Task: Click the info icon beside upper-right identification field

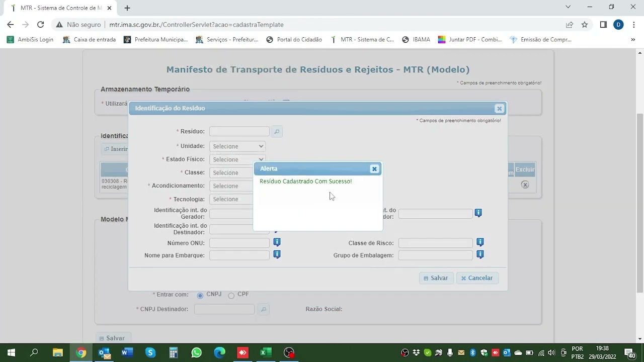Action: tap(478, 213)
